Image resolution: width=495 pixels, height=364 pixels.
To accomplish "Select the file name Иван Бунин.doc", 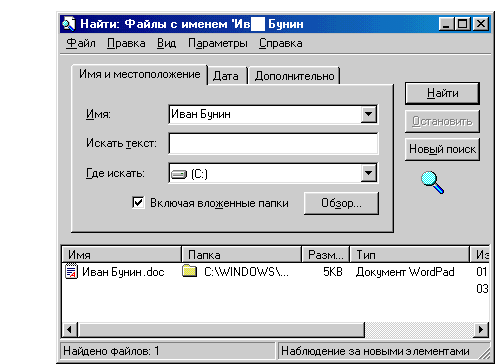I will [x=123, y=272].
